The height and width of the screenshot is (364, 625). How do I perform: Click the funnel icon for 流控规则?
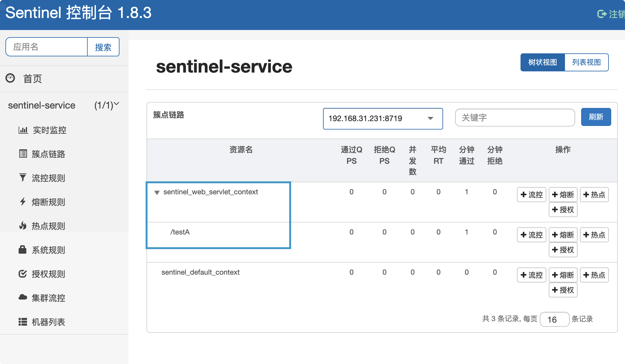pos(23,178)
